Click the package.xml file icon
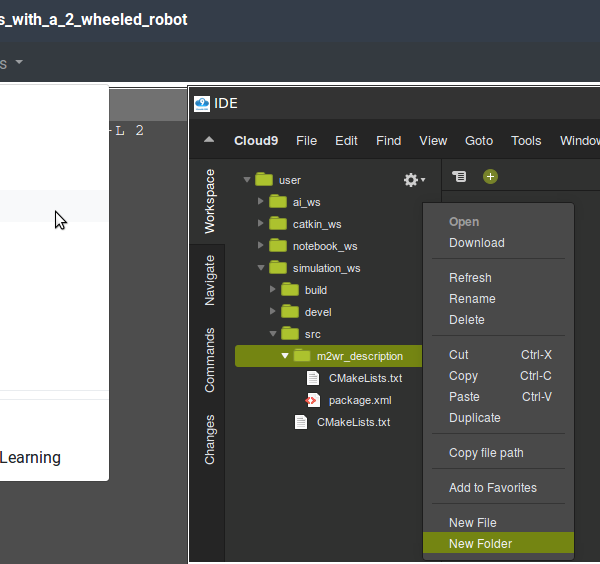Screen dimensions: 600x564 pyautogui.click(x=312, y=400)
